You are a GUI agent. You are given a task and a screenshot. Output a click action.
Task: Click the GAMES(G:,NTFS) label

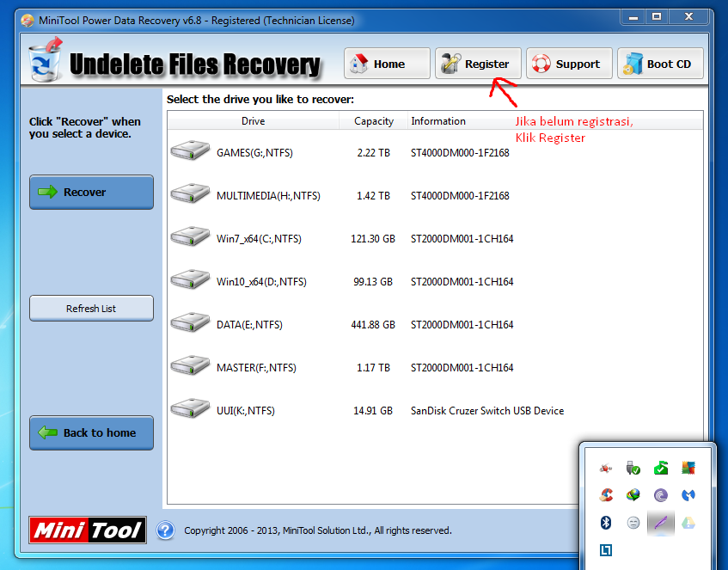(x=254, y=153)
